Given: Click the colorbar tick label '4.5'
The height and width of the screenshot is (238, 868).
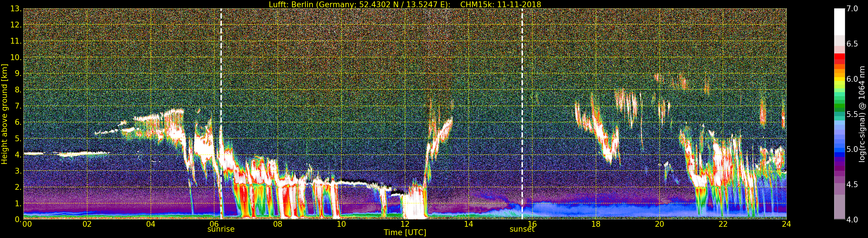Looking at the screenshot, I should (x=852, y=184).
